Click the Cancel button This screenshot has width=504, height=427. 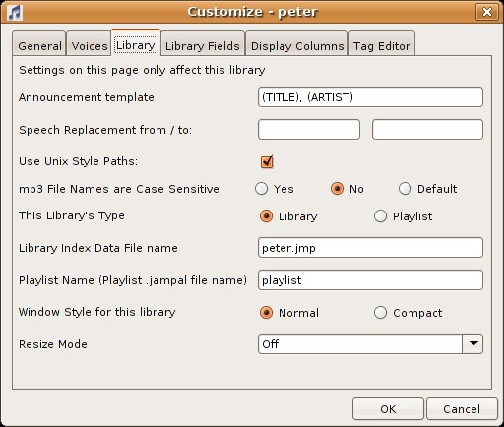point(462,409)
